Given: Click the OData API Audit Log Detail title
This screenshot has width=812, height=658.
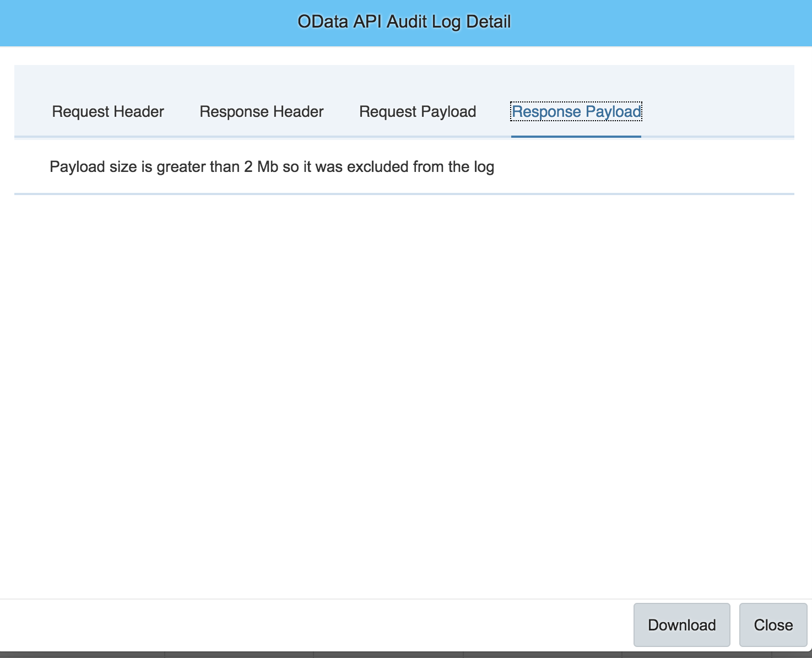Looking at the screenshot, I should tap(404, 21).
